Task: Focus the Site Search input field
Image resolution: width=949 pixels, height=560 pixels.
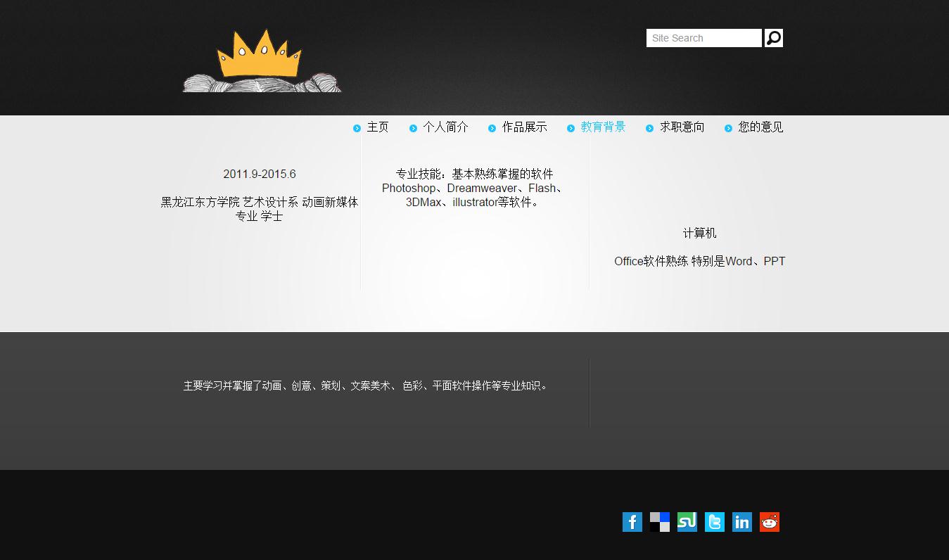Action: 703,38
